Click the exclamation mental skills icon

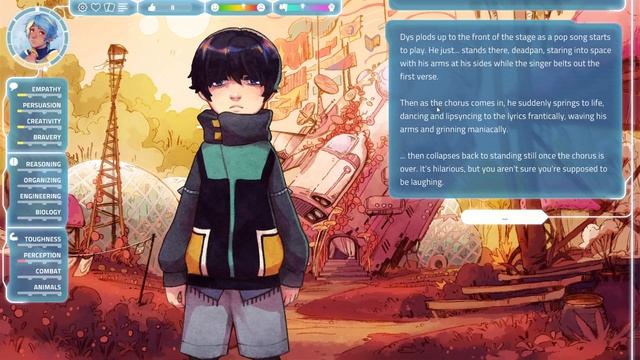click(13, 162)
